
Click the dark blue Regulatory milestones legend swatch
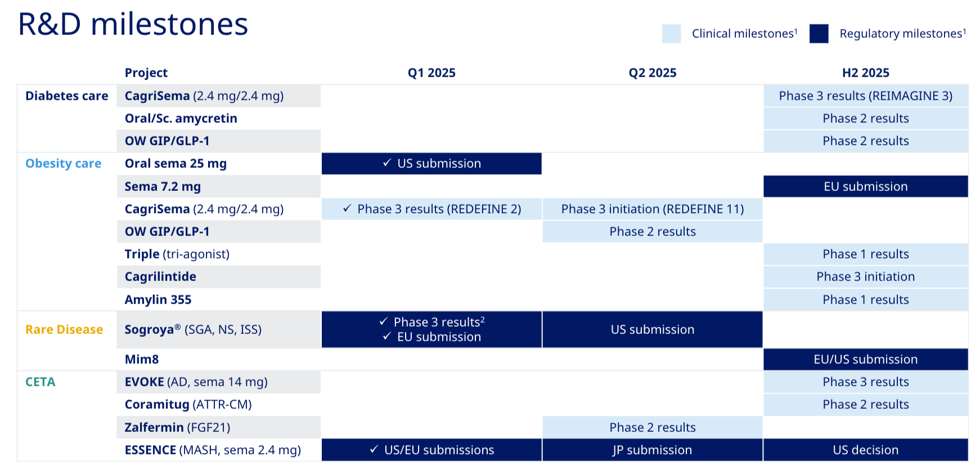pos(819,34)
